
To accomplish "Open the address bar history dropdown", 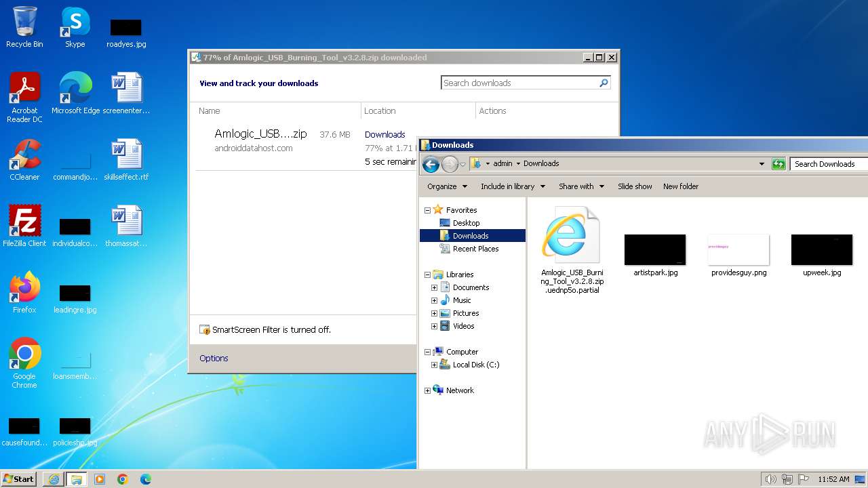I will pos(762,163).
